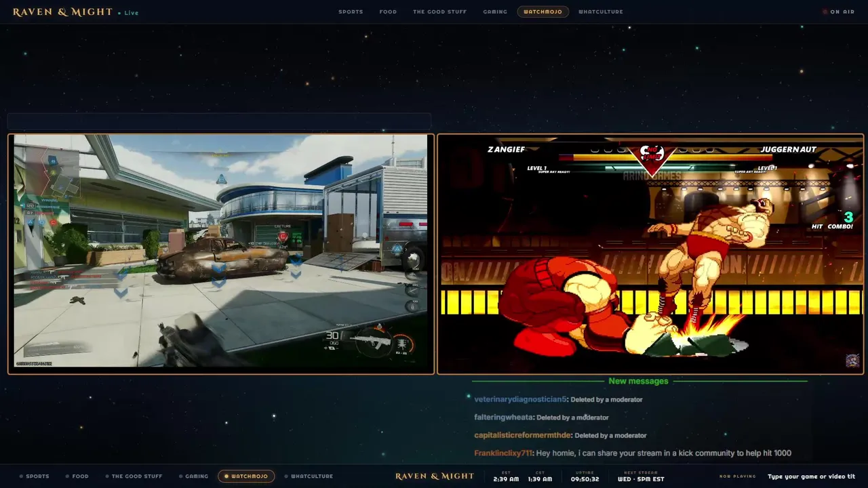The height and width of the screenshot is (488, 868).
Task: Click the Raven & Might logo in the bottom bar
Action: pyautogui.click(x=435, y=476)
